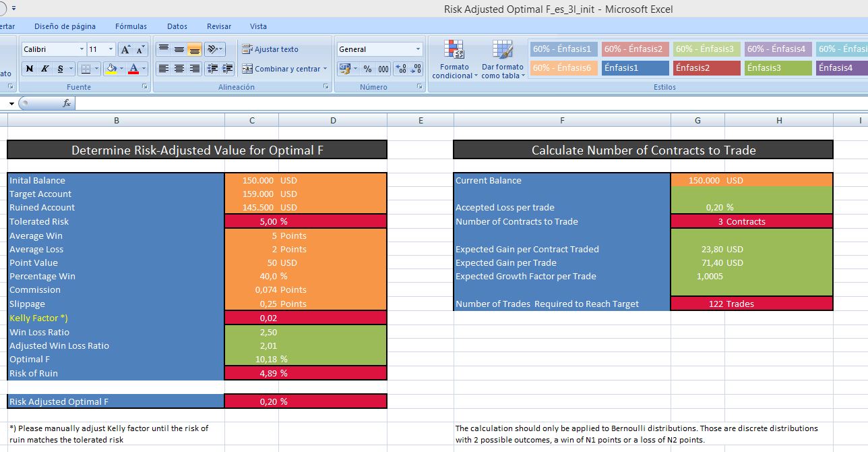868x452 pixels.
Task: Expand the accounting format dropdown arrow
Action: pyautogui.click(x=355, y=69)
